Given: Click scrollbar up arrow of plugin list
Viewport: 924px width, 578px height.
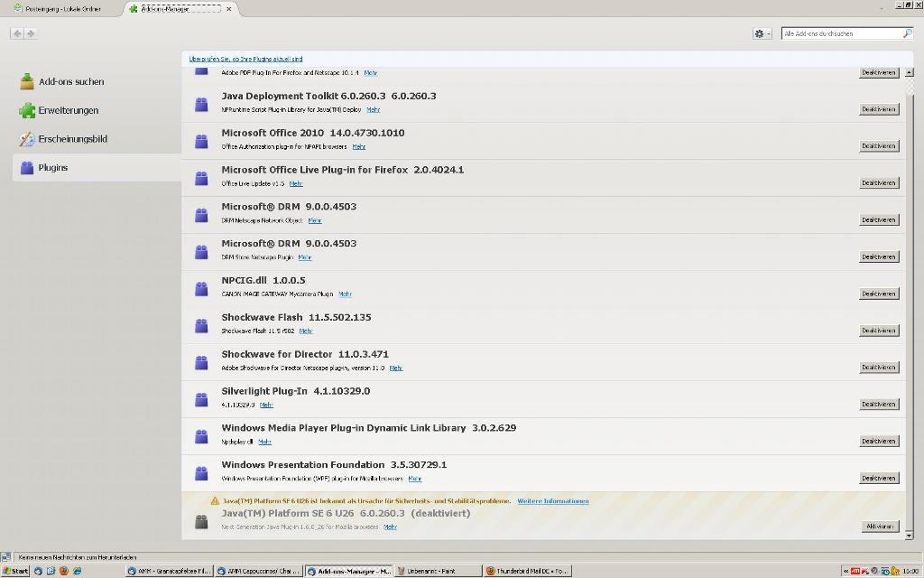Looking at the screenshot, I should [x=910, y=72].
